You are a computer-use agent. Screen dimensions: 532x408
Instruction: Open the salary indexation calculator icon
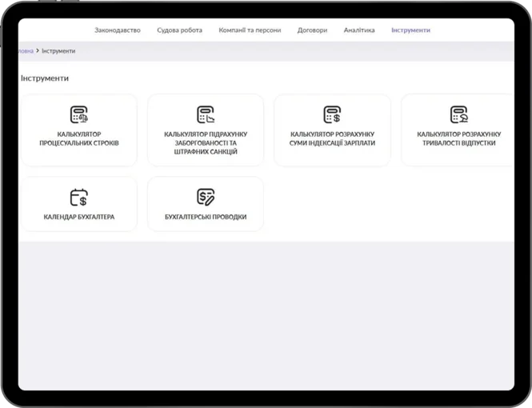pos(332,114)
